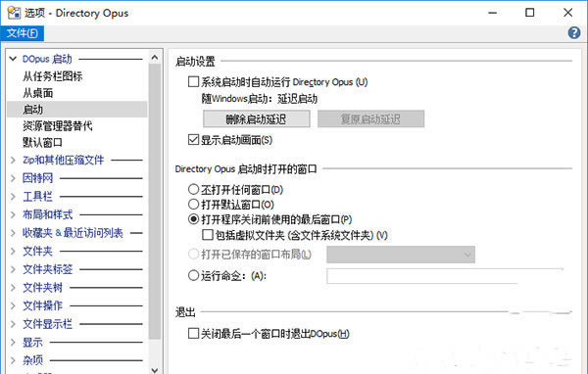Expand the Zip和其他压缩文件 category

click(x=13, y=160)
